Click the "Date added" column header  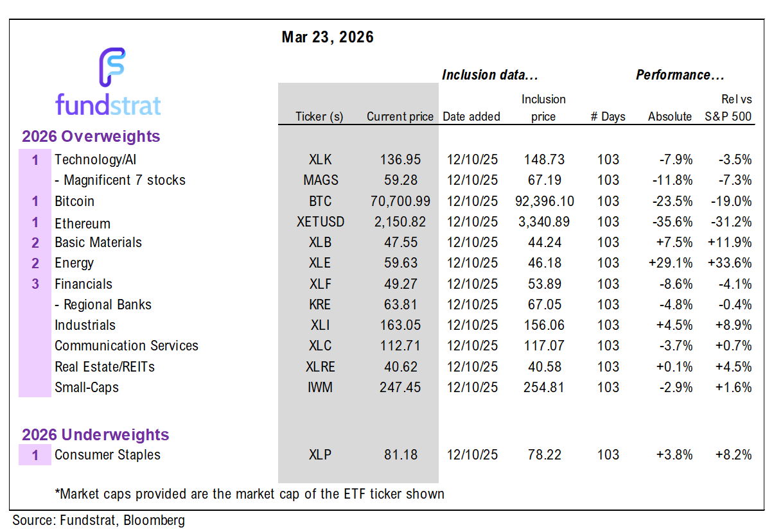point(471,117)
